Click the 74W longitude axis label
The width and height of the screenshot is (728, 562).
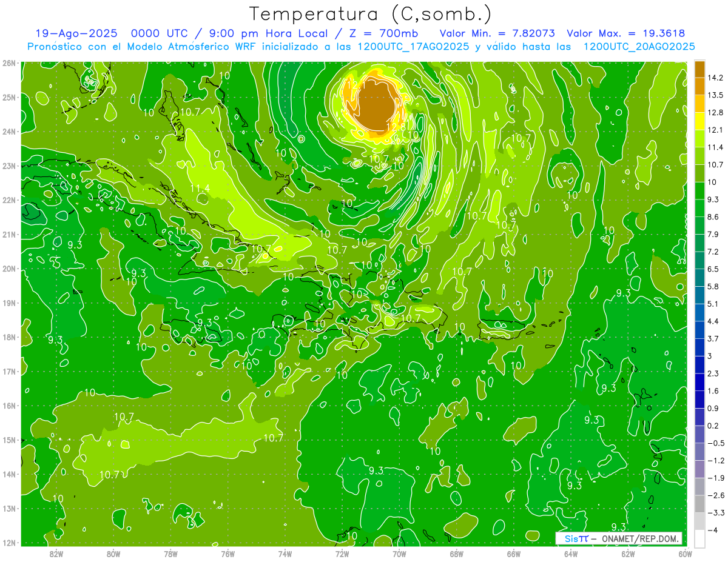(285, 554)
